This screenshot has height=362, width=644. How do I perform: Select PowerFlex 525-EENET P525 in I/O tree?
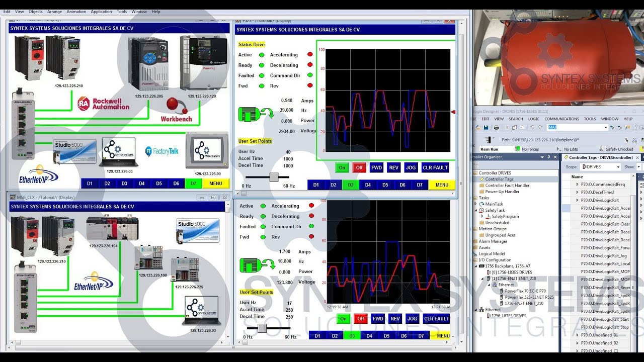click(x=529, y=297)
